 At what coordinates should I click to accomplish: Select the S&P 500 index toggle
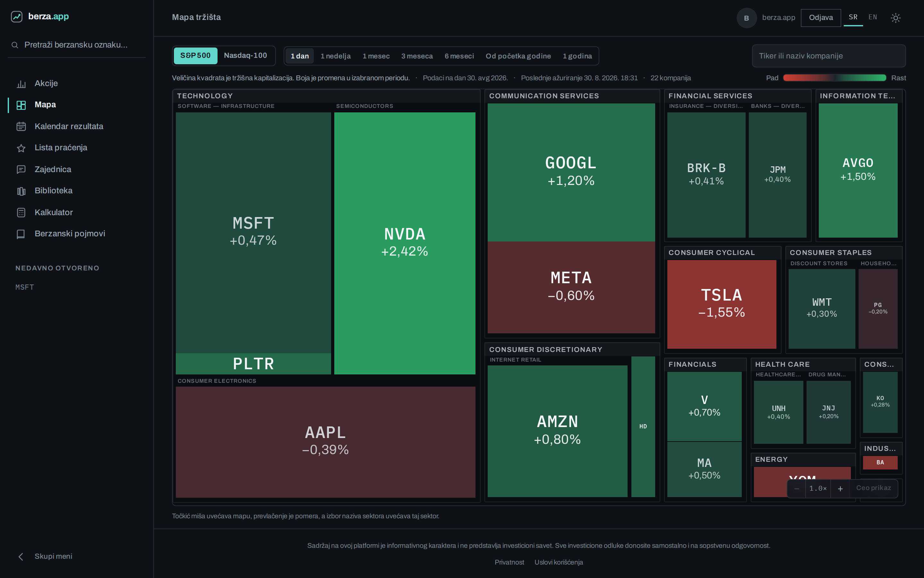coord(195,56)
